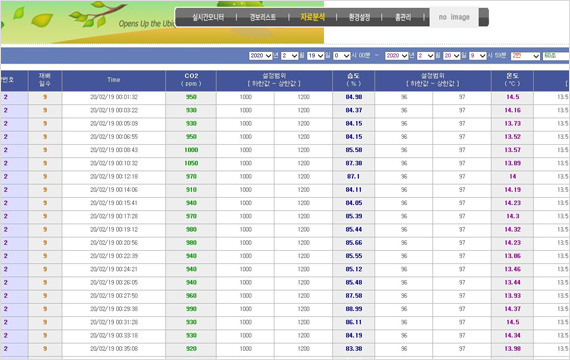
Task: Click the humidity value 88.99 cell
Action: coord(354,309)
